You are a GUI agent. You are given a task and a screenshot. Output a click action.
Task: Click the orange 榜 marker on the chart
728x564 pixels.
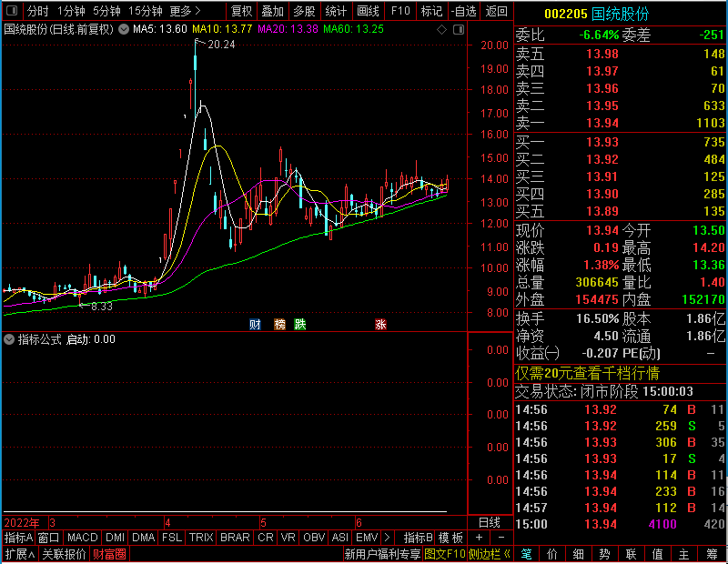click(x=279, y=324)
